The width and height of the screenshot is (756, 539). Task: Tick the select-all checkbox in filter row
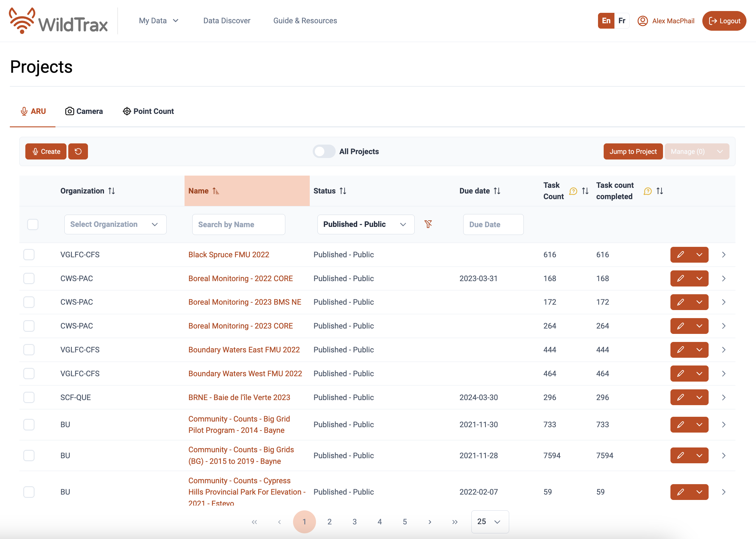(x=33, y=224)
